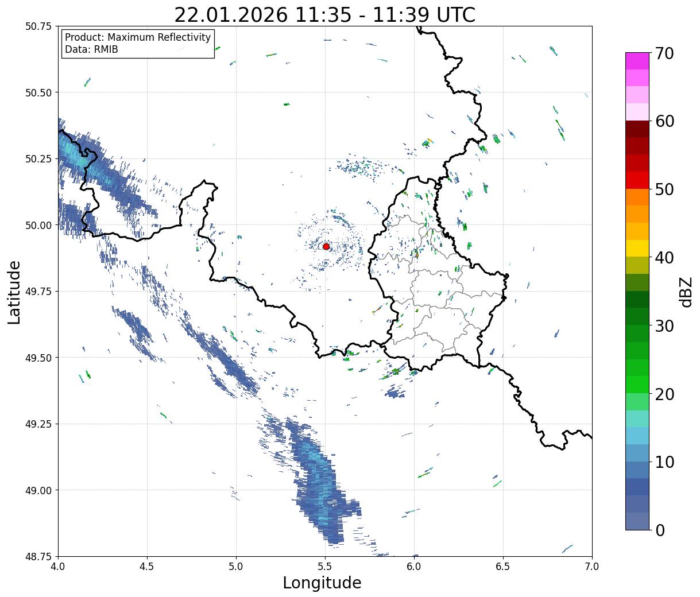Screen dimensions: 700x597
Task: Click the plot title with date and time
Action: pos(325,14)
